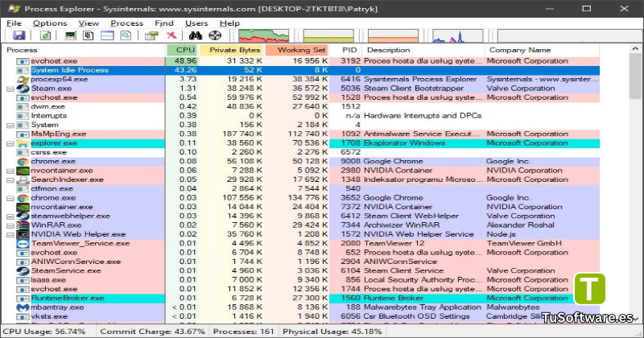The image size is (644, 338).
Task: Sort by the Process column header
Action: pyautogui.click(x=84, y=50)
